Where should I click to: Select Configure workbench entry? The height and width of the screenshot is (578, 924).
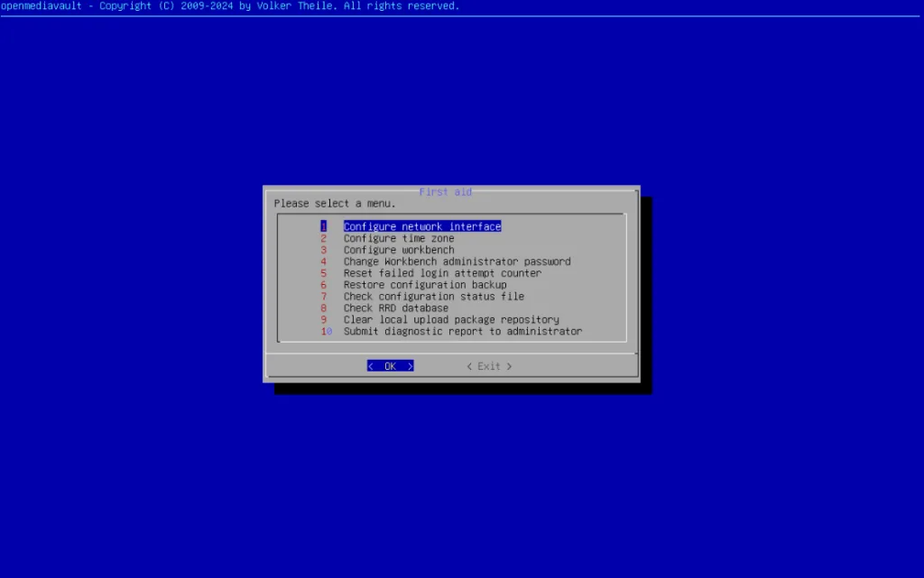(x=399, y=250)
